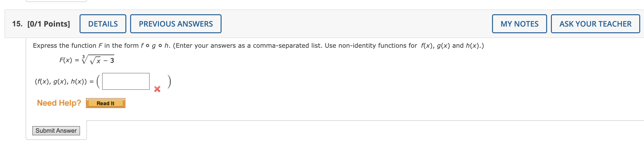The width and height of the screenshot is (644, 142).
Task: Click the Need Help? label
Action: 59,103
